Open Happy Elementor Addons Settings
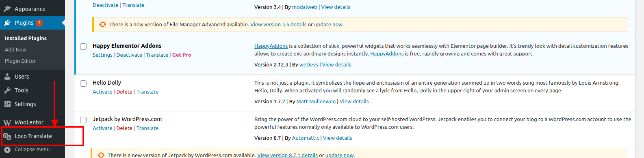This screenshot has width=644, height=158. coord(102,55)
